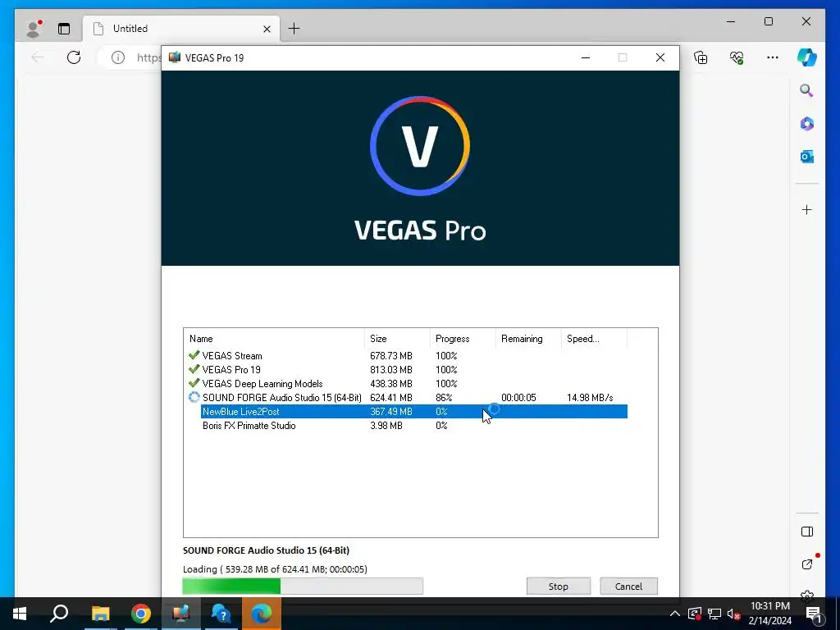Open Google Chrome from taskbar

pyautogui.click(x=141, y=614)
